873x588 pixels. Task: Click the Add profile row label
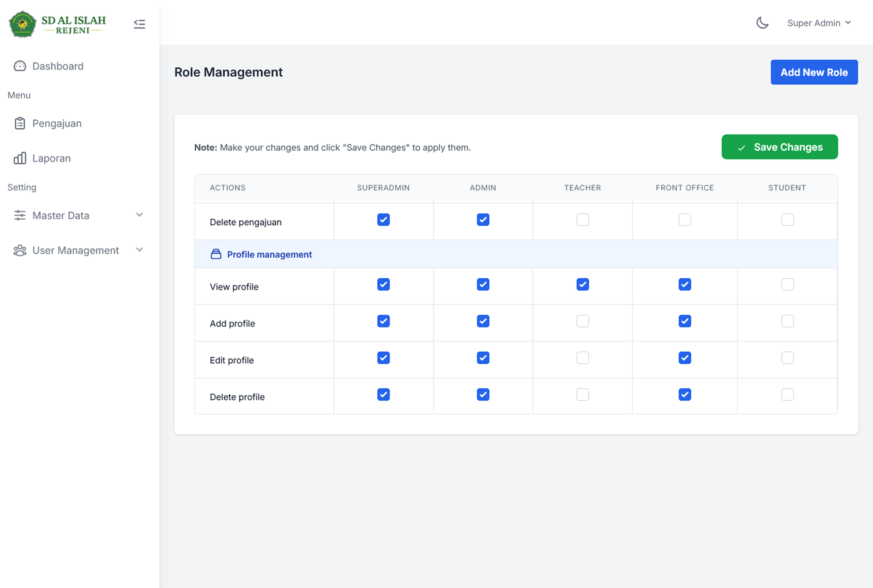point(232,323)
